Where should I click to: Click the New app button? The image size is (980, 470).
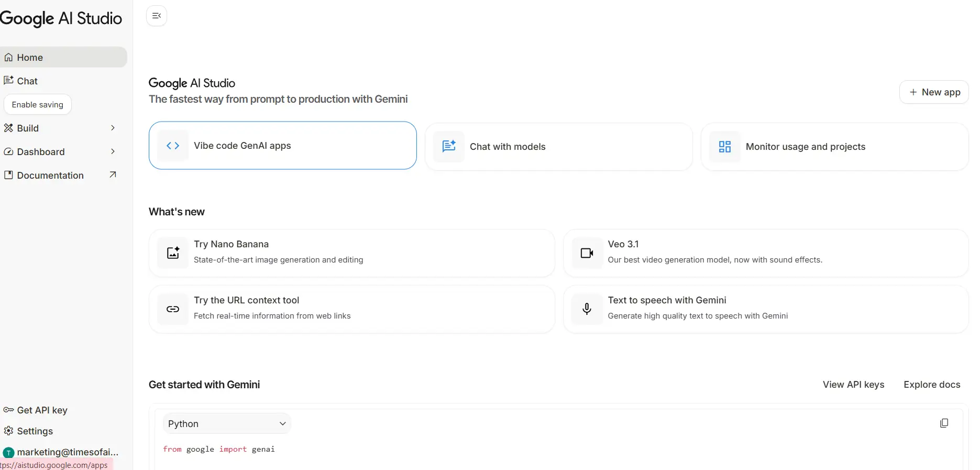coord(934,92)
